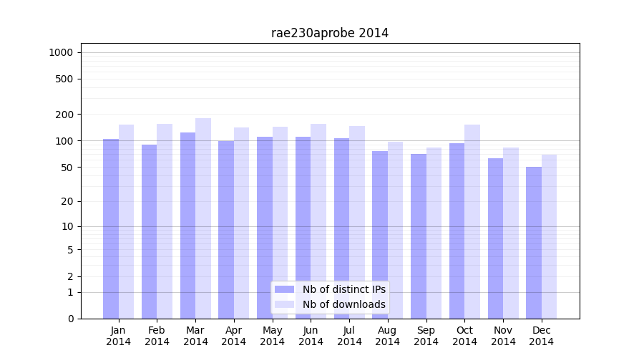This screenshot has width=644, height=358.
Task: Click the Sep 2014 distinct IPs bar
Action: [x=419, y=236]
